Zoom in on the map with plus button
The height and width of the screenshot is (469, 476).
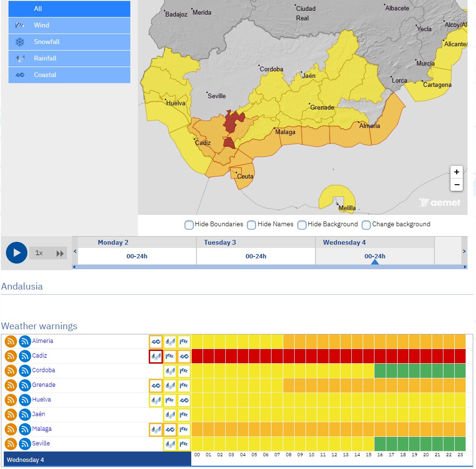coord(456,172)
